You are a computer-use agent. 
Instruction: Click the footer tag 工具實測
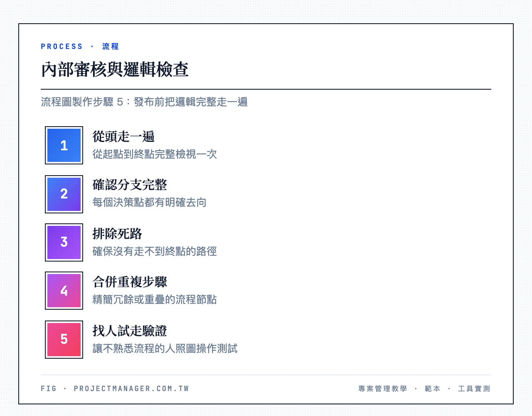pos(474,389)
